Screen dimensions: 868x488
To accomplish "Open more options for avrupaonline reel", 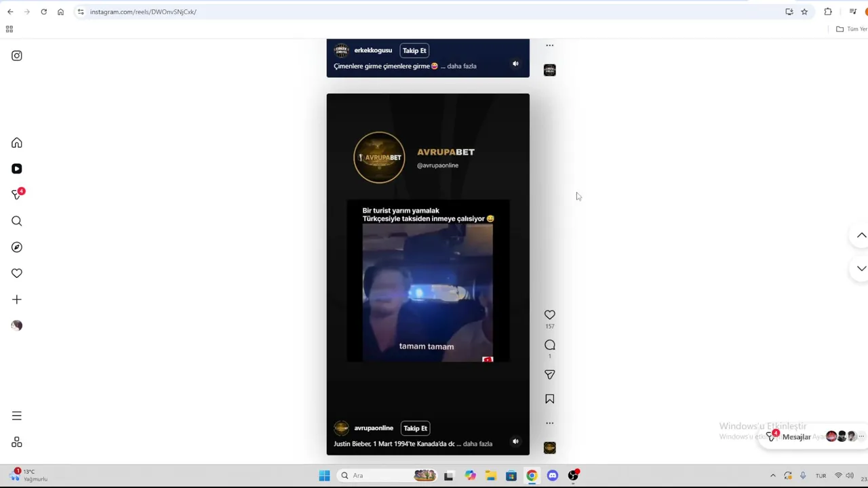I will (x=550, y=423).
